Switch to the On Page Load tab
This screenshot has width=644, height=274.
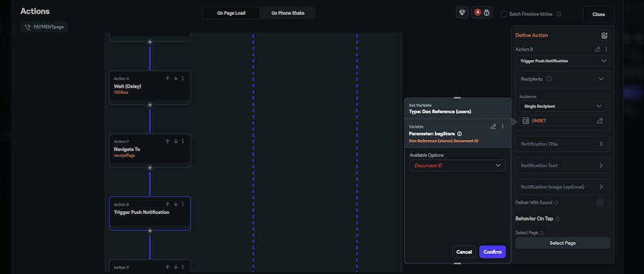[231, 13]
